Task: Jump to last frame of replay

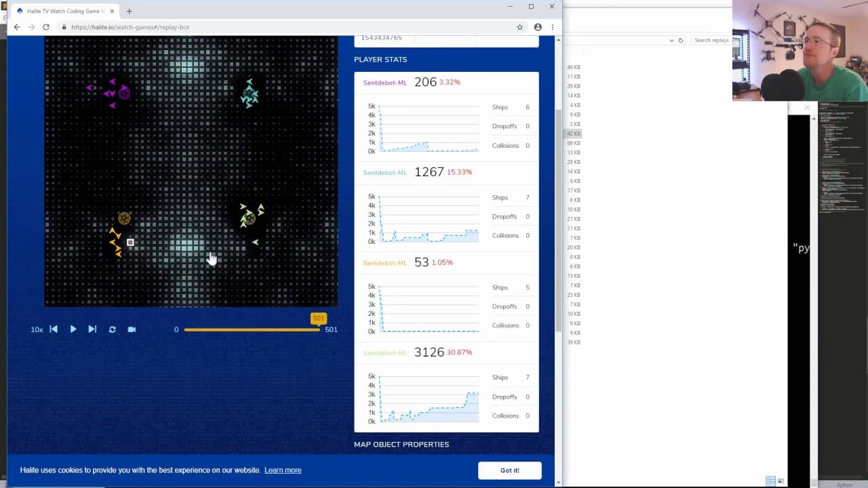Action: 92,329
